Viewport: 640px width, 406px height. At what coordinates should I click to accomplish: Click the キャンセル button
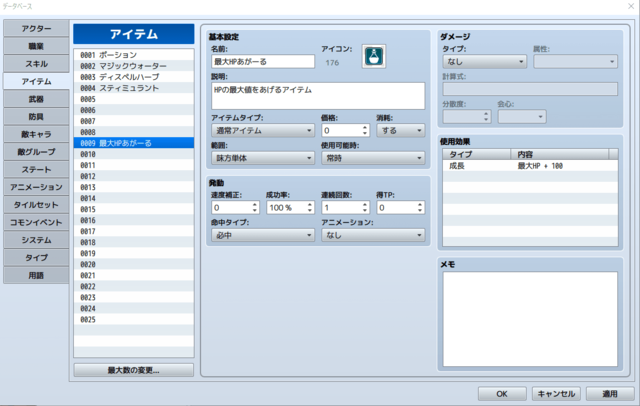(x=556, y=394)
